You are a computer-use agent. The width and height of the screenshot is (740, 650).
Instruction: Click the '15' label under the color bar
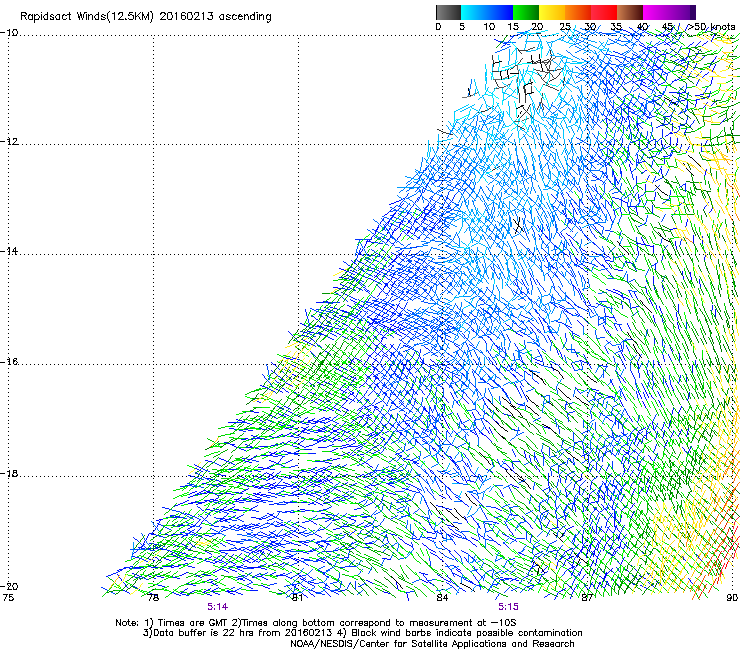coord(513,27)
